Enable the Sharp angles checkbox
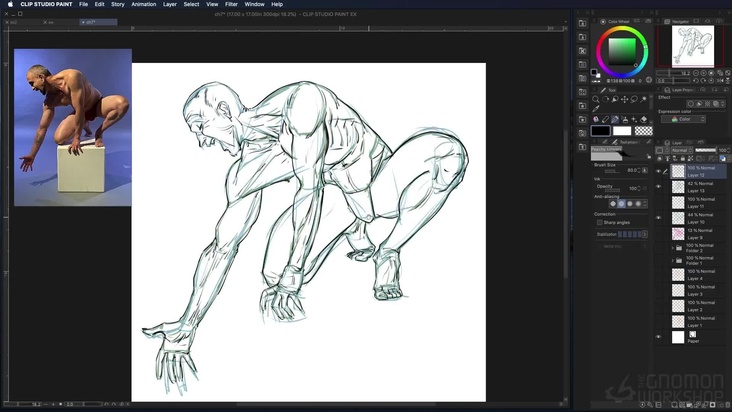 pyautogui.click(x=600, y=222)
